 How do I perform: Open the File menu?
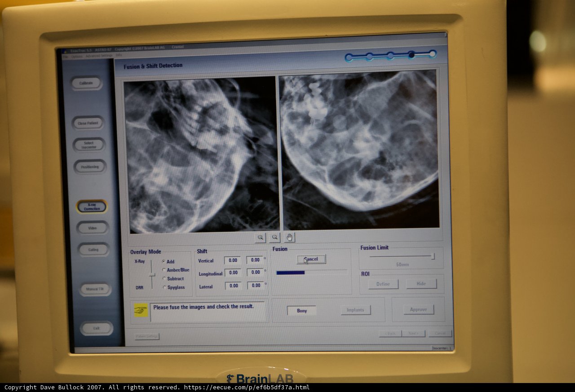coord(65,56)
